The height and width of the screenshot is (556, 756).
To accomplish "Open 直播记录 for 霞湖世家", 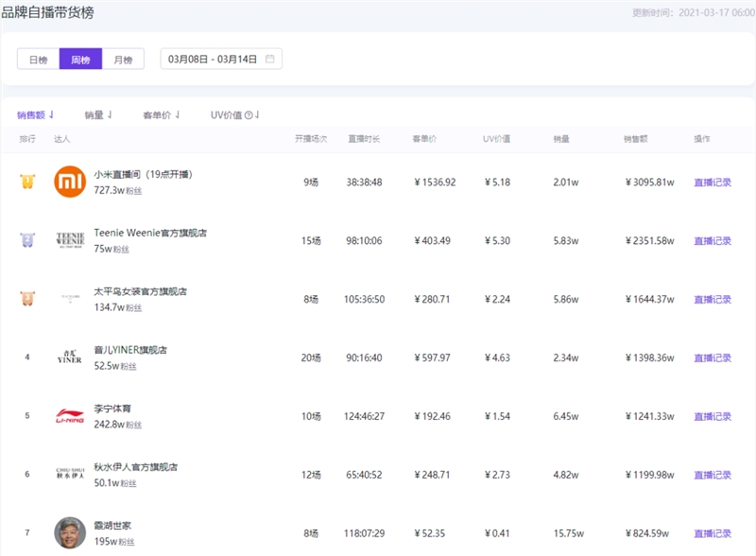I will 713,534.
